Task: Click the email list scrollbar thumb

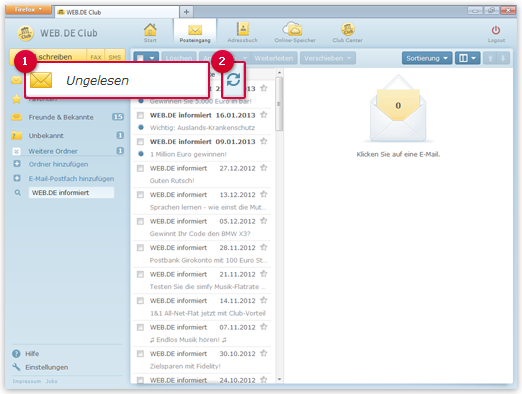Action: 279,104
